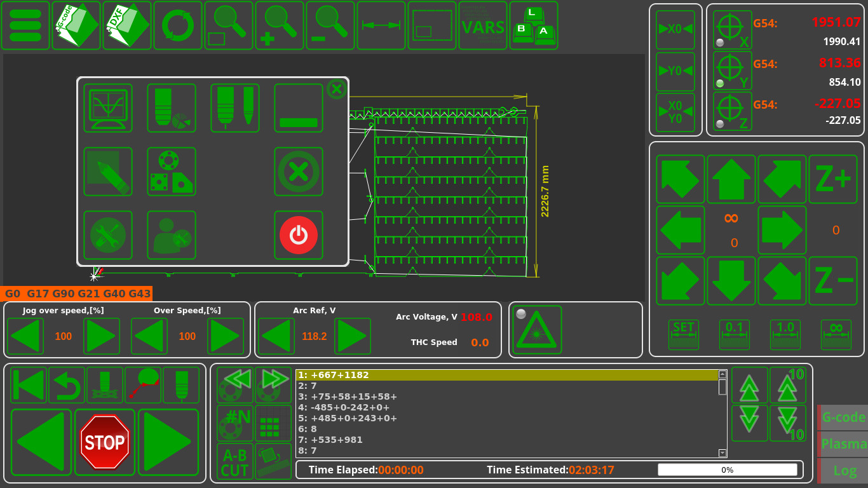Switch to the Plasma tab

pos(843,444)
